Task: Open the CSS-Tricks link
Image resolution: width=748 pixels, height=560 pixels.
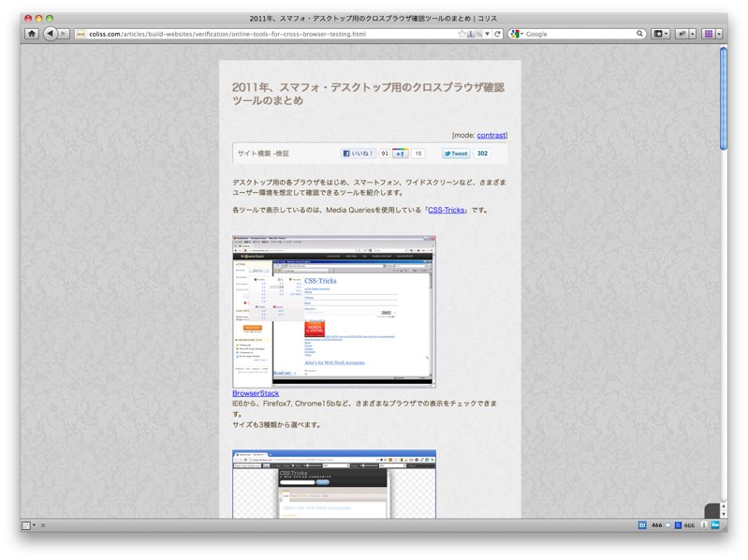Action: point(446,211)
